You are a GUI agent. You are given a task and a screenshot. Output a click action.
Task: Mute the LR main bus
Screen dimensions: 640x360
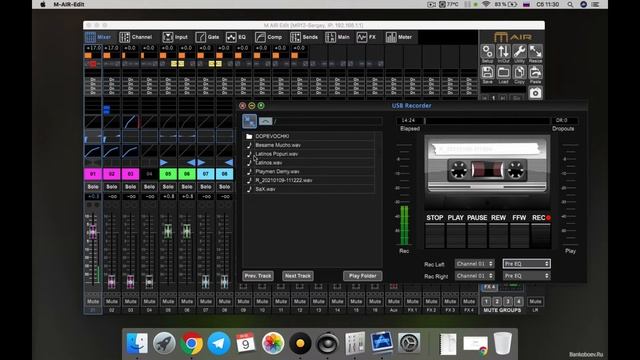(535, 301)
